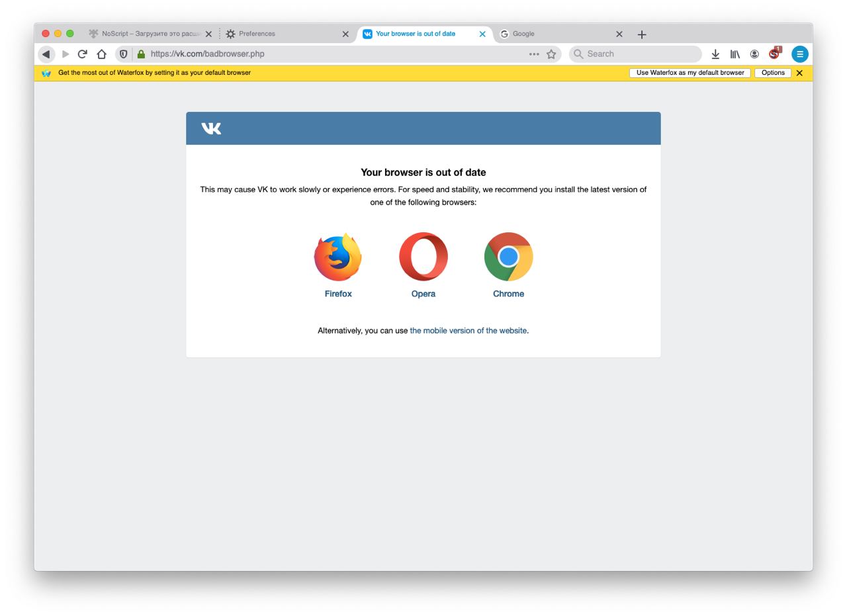Close the Preferences tab
Image resolution: width=847 pixels, height=616 pixels.
345,34
